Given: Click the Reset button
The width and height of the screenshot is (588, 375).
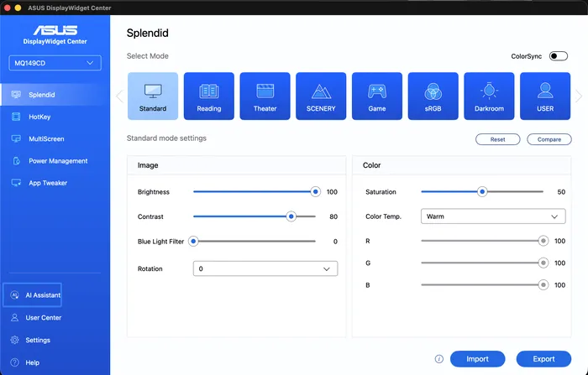Looking at the screenshot, I should 497,139.
